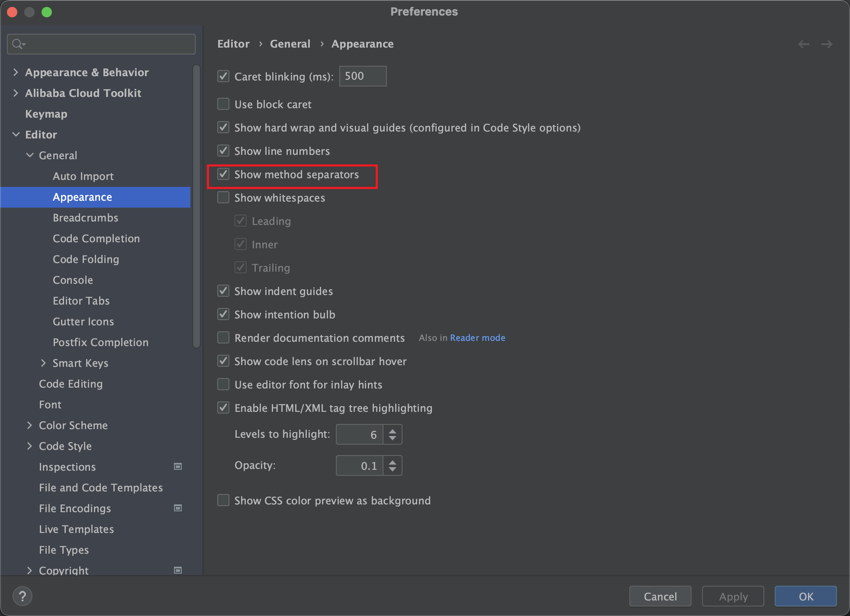Expand Appearance & Behavior section
The image size is (850, 616).
pyautogui.click(x=16, y=72)
